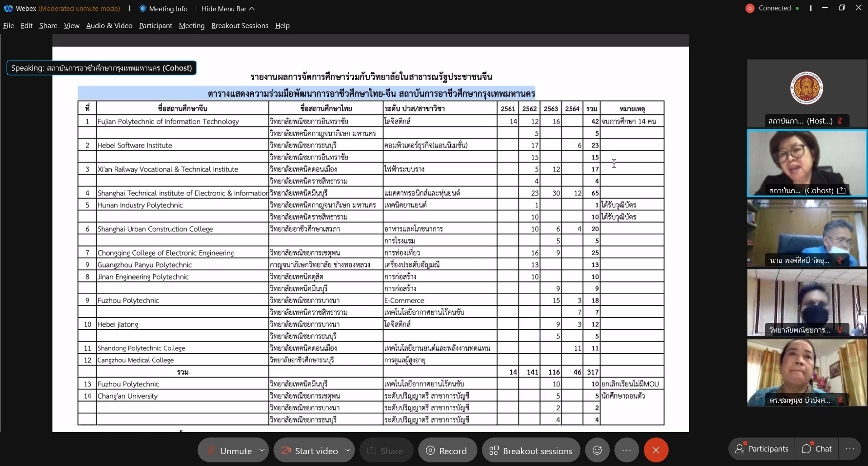Click the highlighted blue table title row
The image size is (868, 466).
coord(307,93)
